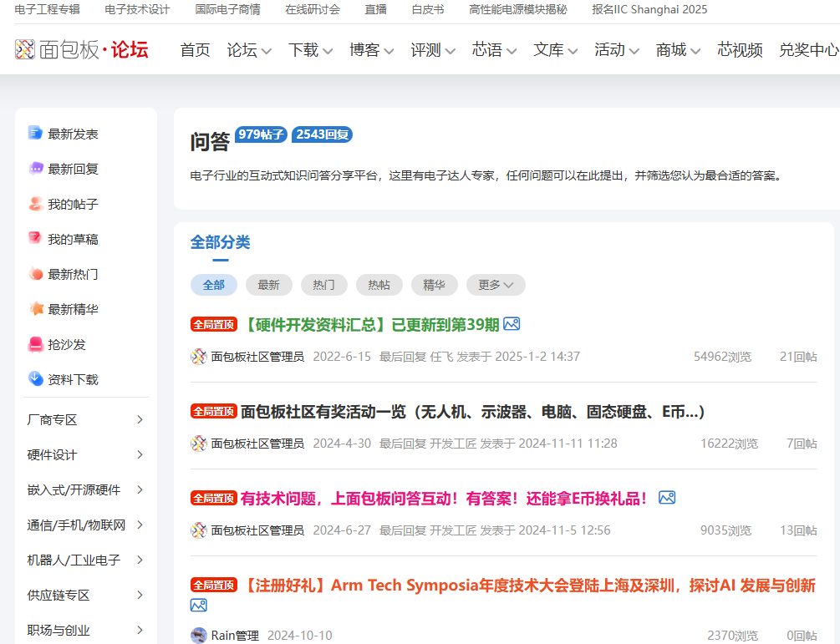Click the 最新发表 sidebar icon
The height and width of the screenshot is (644, 840).
click(35, 134)
